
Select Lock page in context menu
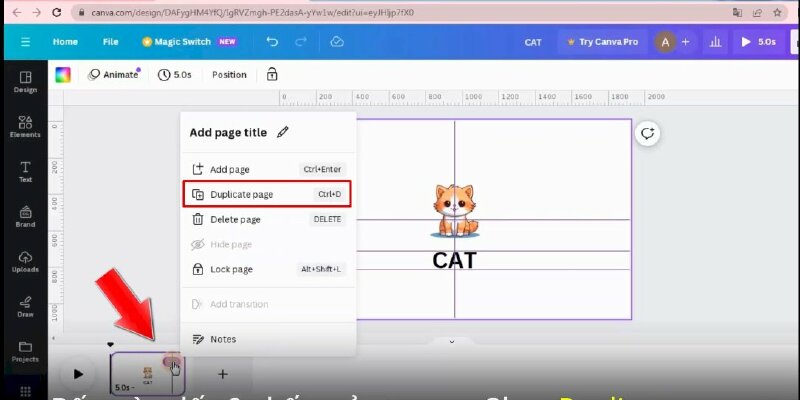click(231, 269)
